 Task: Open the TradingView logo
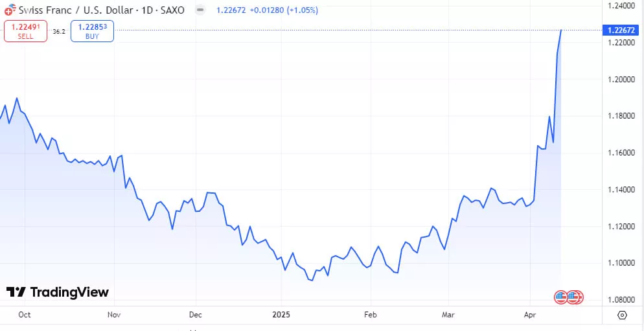57,292
